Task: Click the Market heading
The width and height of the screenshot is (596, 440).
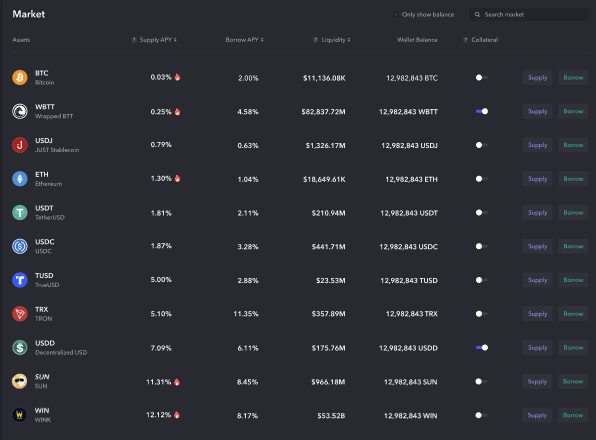Action: [29, 14]
